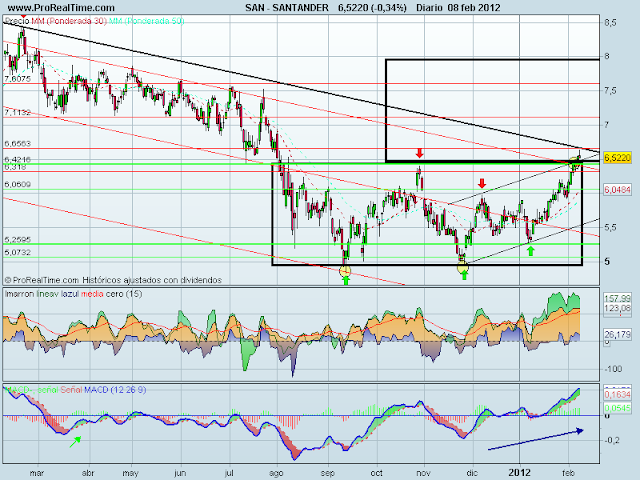Click the lnesv indicator label
This screenshot has height=480, width=640.
(47, 294)
